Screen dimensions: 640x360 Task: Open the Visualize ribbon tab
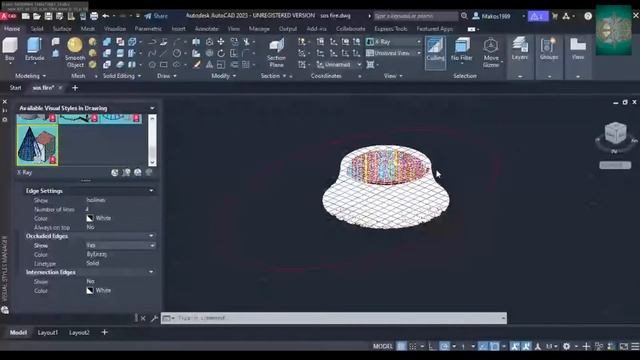[x=115, y=29]
